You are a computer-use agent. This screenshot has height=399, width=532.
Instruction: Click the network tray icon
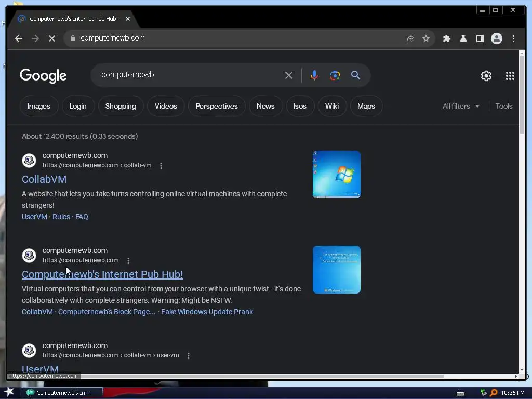click(x=484, y=393)
